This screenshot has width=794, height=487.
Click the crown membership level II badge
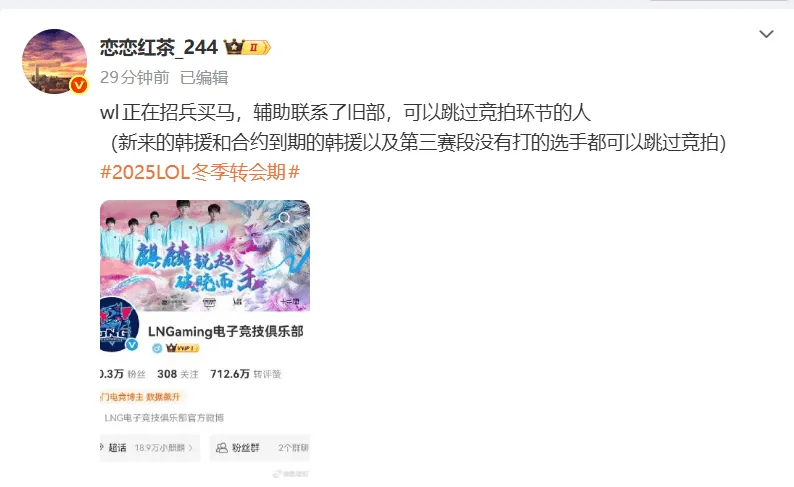tap(248, 47)
